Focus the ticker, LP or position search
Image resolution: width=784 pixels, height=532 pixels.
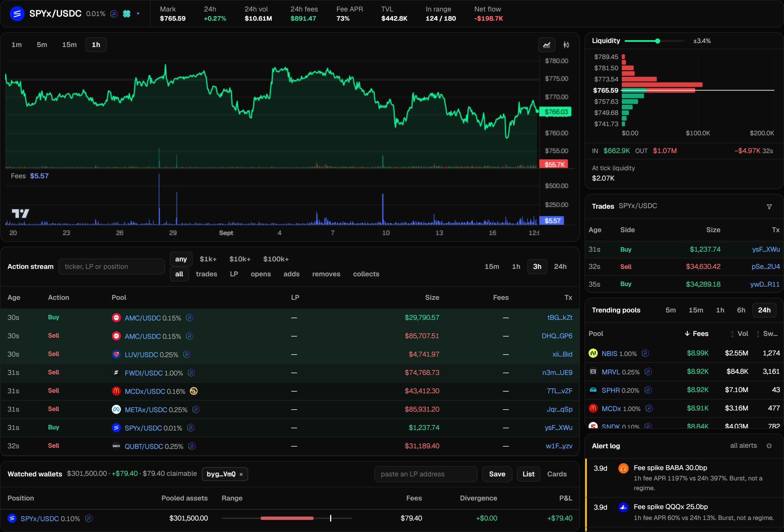pyautogui.click(x=111, y=267)
